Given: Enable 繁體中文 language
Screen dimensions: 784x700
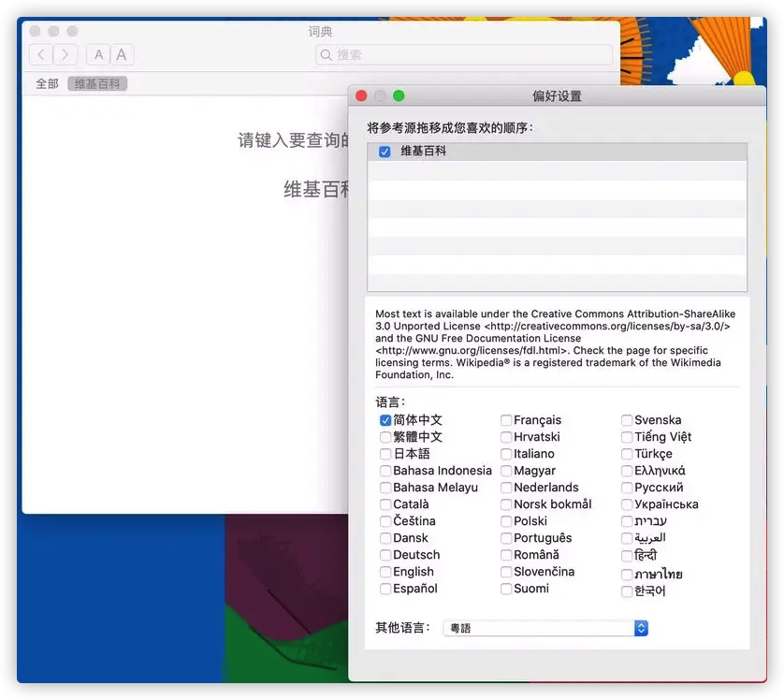Looking at the screenshot, I should coord(385,437).
